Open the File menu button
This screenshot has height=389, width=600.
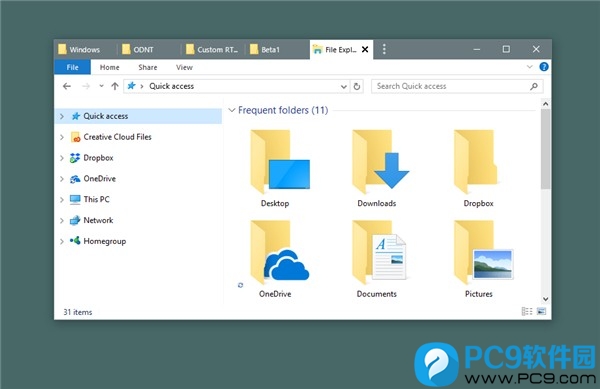[x=72, y=67]
